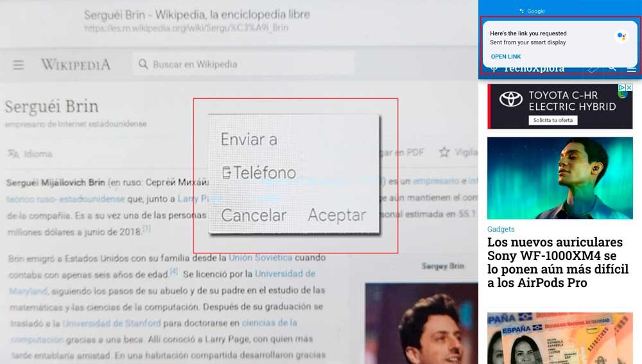Click the empresario link in first paragraph
642x364 pixels.
coord(436,181)
